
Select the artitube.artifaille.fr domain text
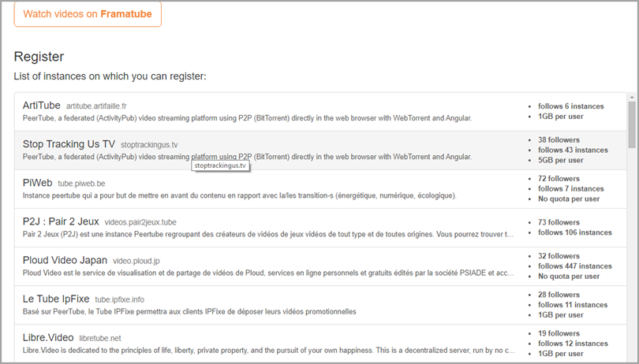[x=96, y=106]
